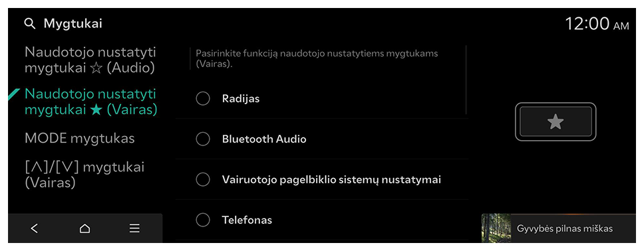Tap the star button preview image
The image size is (644, 251).
(x=556, y=122)
